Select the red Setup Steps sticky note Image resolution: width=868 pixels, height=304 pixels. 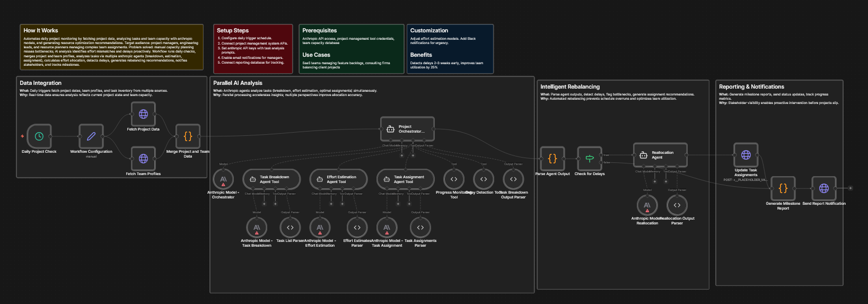(253, 49)
